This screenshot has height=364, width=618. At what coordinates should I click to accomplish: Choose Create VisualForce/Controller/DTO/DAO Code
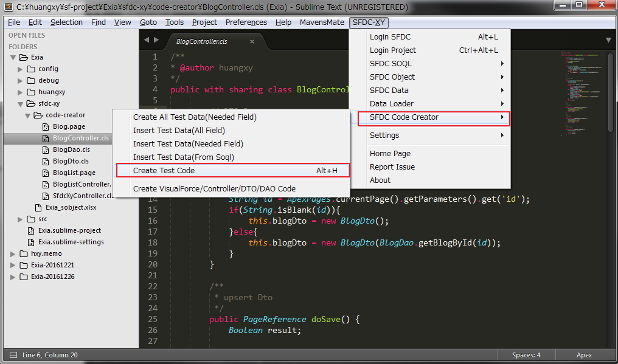(232, 189)
